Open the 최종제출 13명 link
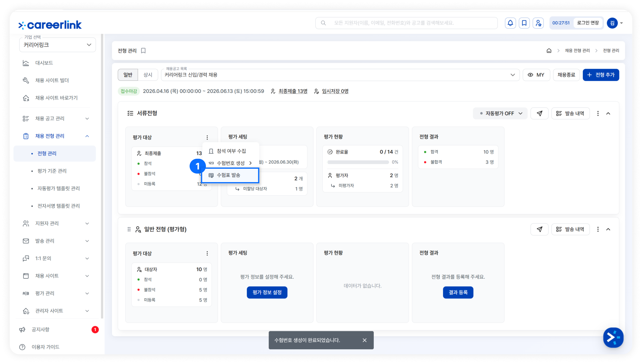The height and width of the screenshot is (364, 642). tap(293, 91)
